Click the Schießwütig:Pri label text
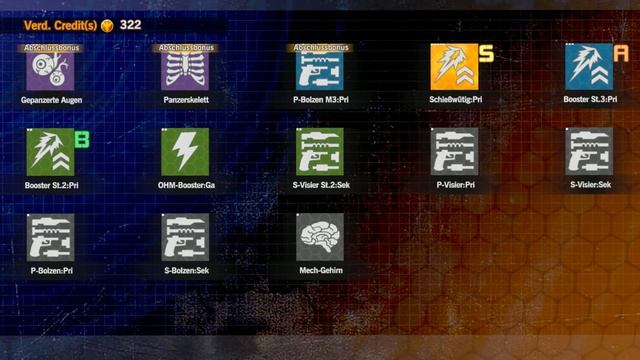 (x=456, y=100)
